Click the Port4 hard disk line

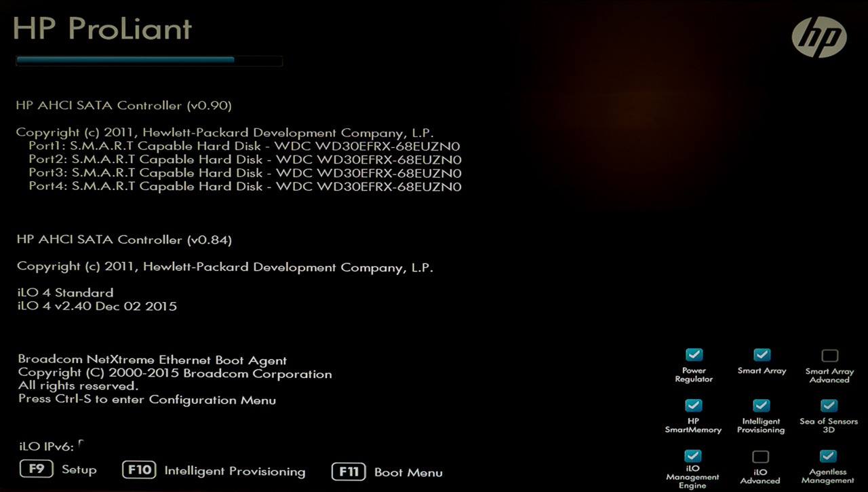pyautogui.click(x=245, y=187)
